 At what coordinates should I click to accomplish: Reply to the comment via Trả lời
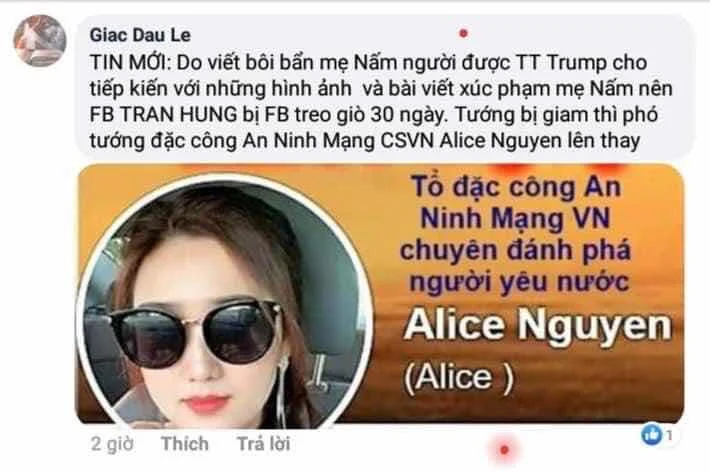point(264,444)
